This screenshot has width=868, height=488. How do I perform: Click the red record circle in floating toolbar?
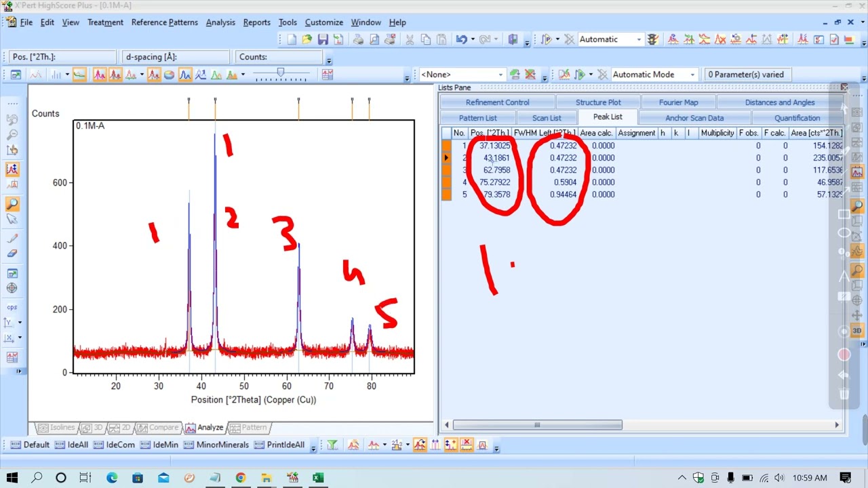(x=844, y=354)
